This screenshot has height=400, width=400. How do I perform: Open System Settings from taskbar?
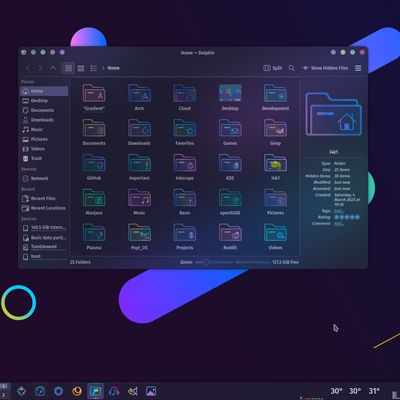(59, 391)
